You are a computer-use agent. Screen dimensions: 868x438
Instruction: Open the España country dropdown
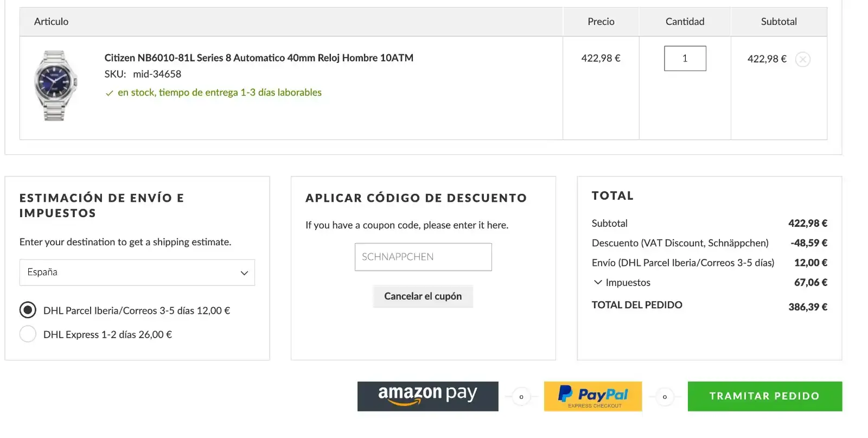[x=137, y=272]
